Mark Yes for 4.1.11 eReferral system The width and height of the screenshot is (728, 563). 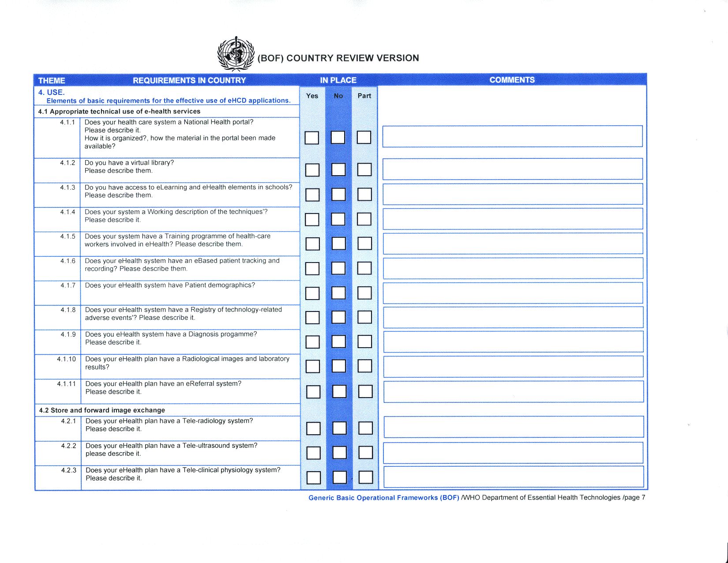point(313,392)
